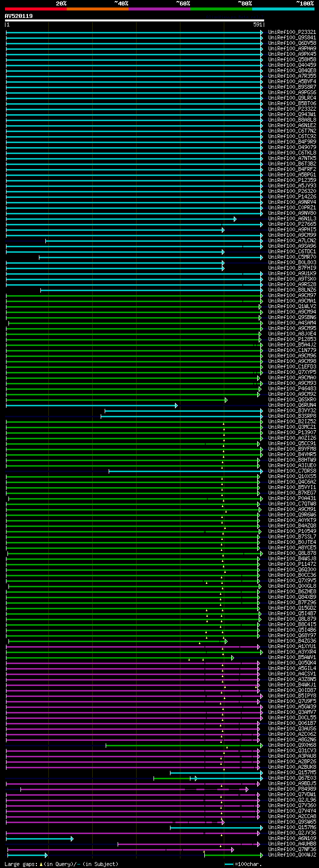Click the cyan arrowhead of the Q6RUN4 alignment

176,405
